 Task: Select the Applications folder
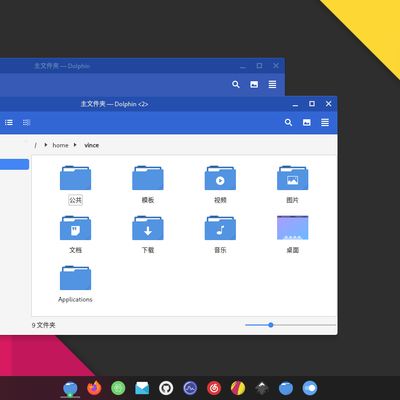tap(75, 284)
